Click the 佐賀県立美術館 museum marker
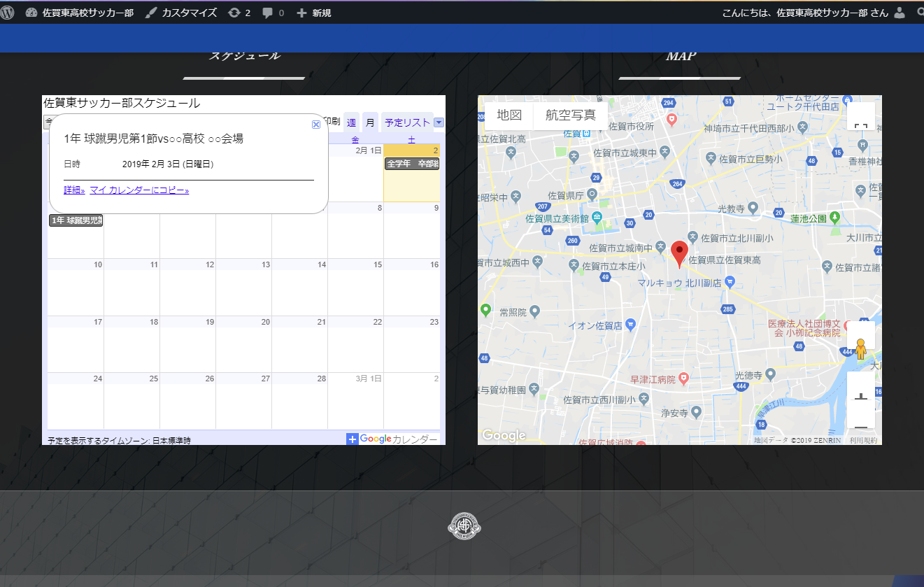The image size is (924, 587). (x=597, y=218)
